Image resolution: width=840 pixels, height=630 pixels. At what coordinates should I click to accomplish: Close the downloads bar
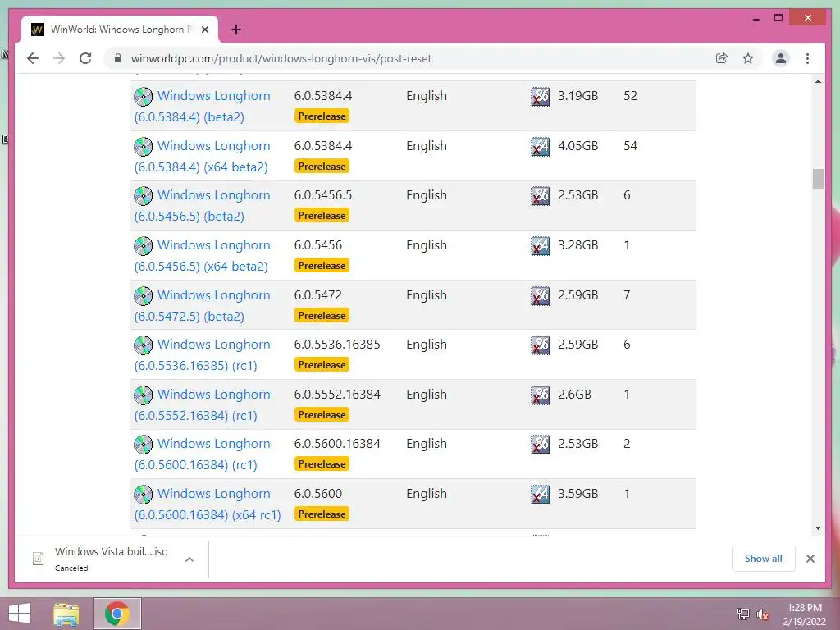coord(810,559)
